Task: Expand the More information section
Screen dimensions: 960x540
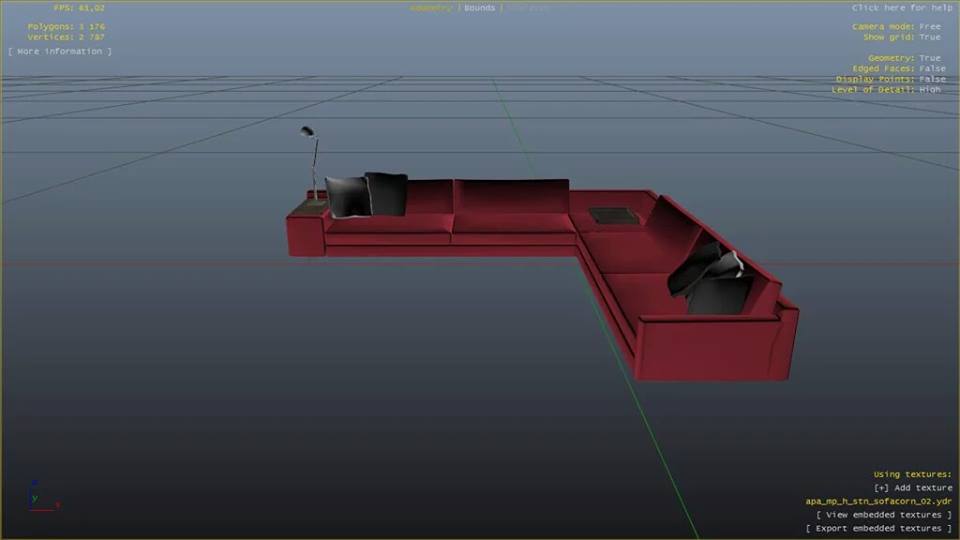Action: [x=60, y=51]
